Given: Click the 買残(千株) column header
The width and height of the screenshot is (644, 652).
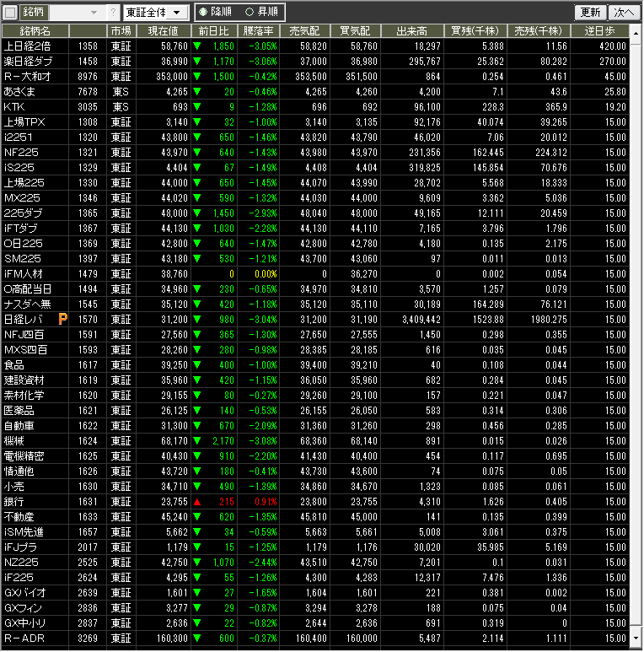Looking at the screenshot, I should click(x=475, y=30).
